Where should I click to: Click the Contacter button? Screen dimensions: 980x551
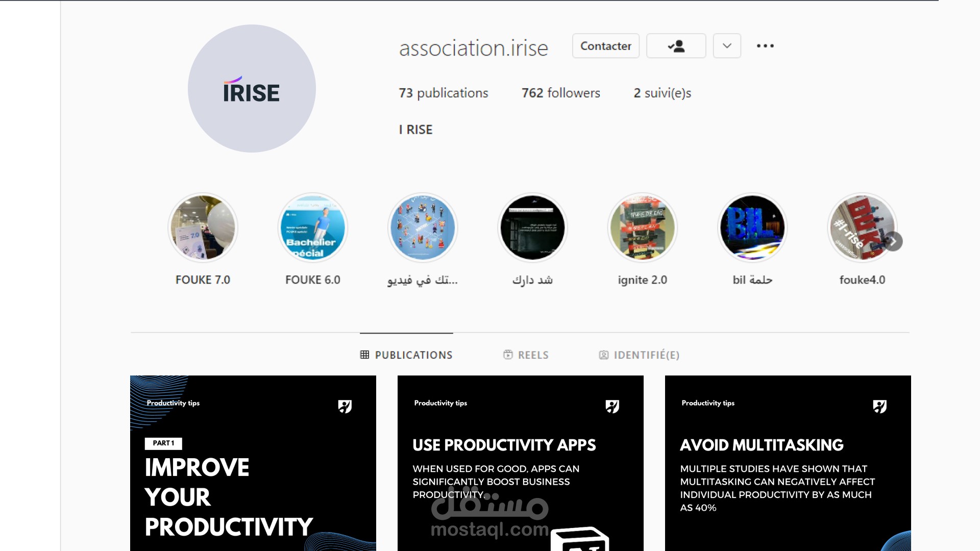pos(605,46)
